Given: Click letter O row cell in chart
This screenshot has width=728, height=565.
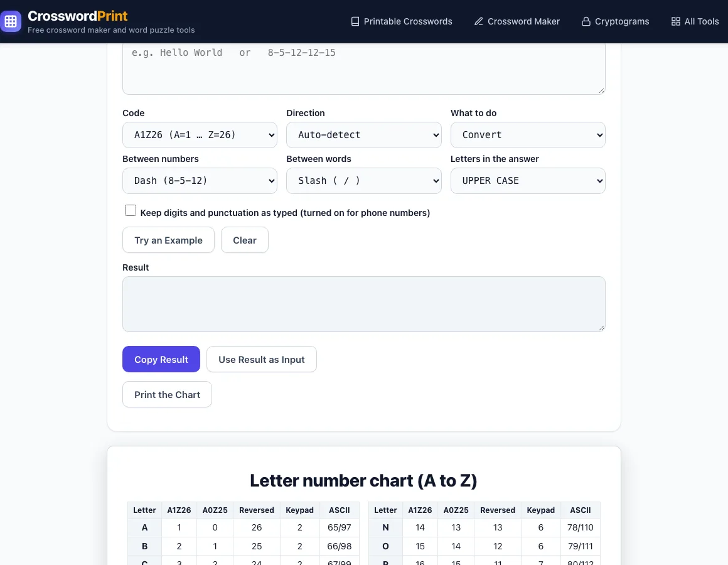Looking at the screenshot, I should pyautogui.click(x=385, y=546).
